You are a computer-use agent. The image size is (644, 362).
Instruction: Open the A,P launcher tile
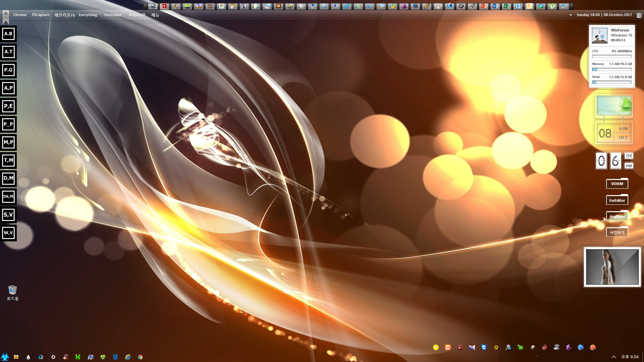click(8, 88)
